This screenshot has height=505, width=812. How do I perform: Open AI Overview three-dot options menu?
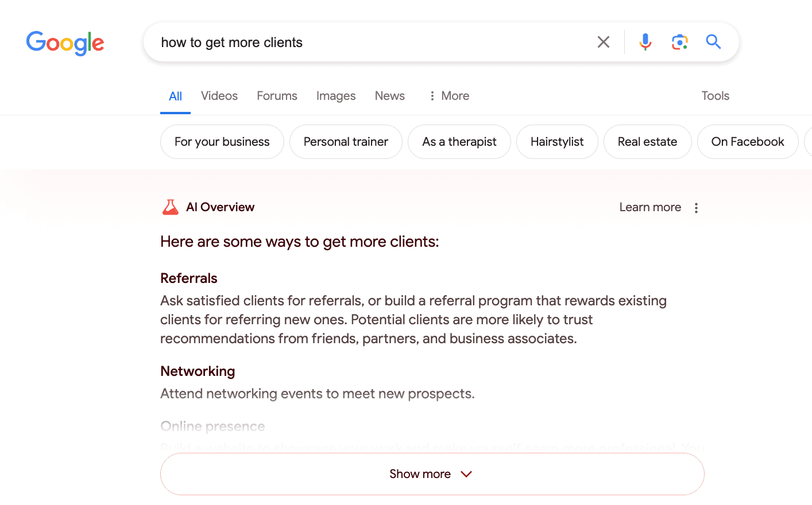coord(696,208)
